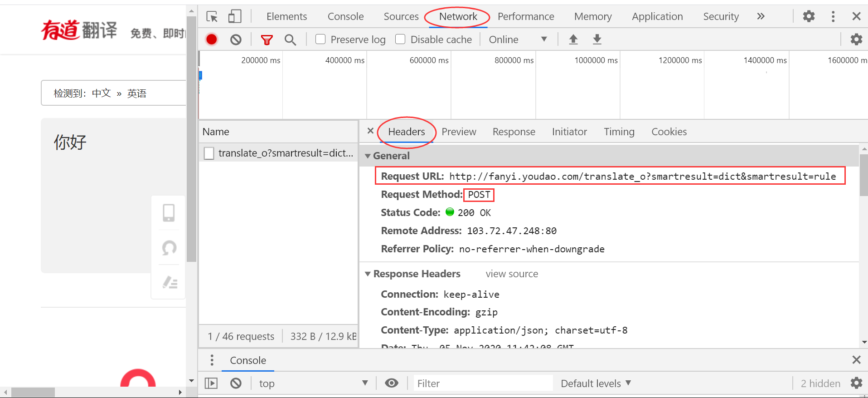Collapse the Response Headers section
The image size is (868, 398).
[368, 274]
